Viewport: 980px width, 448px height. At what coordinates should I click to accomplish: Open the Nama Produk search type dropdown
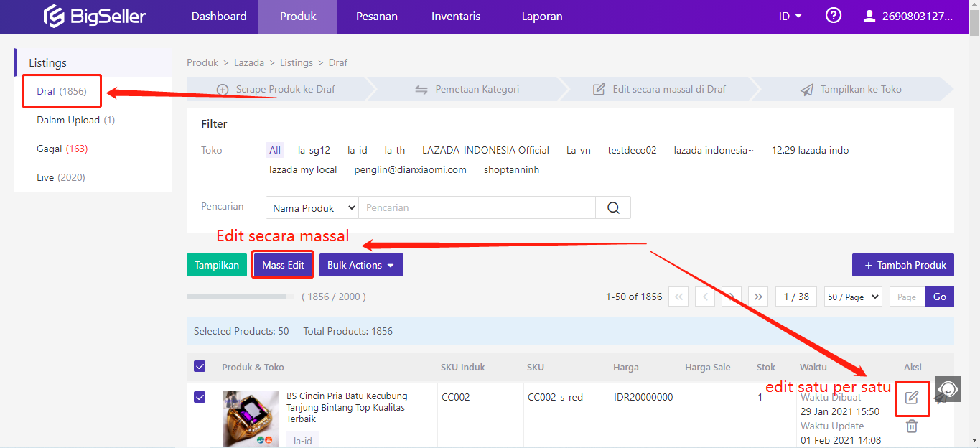click(312, 207)
